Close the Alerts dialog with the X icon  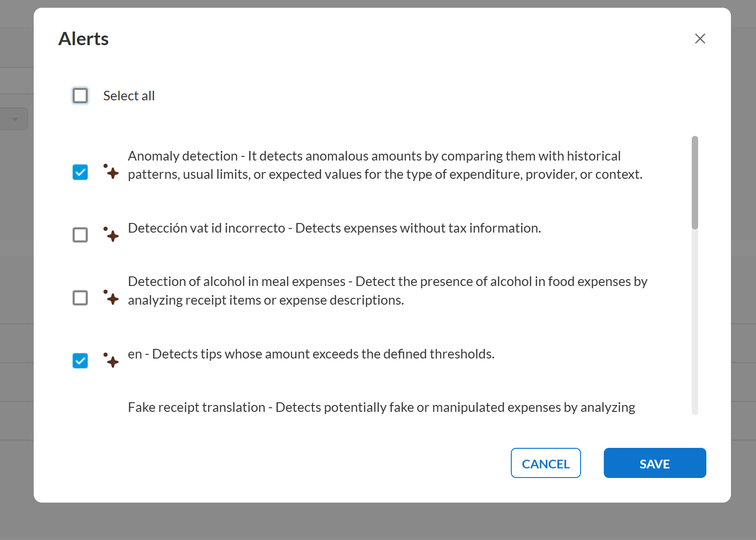[700, 39]
